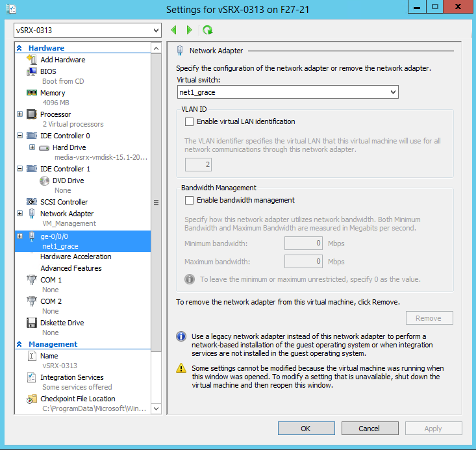Image resolution: width=476 pixels, height=450 pixels.
Task: Select the IDE Controller 0 icon
Action: point(32,136)
